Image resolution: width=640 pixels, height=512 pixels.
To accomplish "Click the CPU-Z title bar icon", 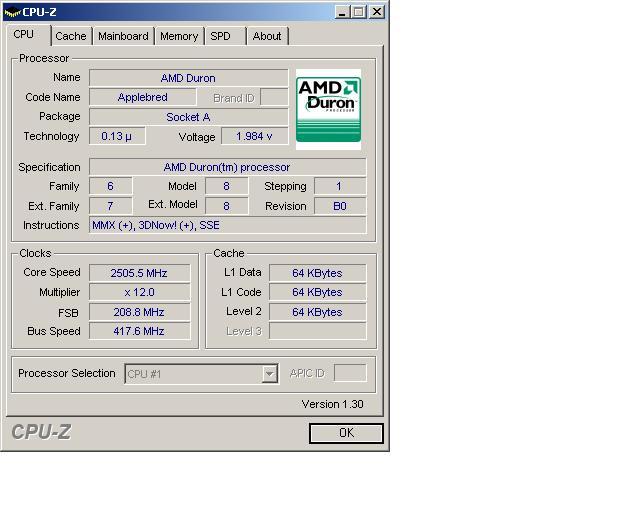I will click(x=12, y=12).
